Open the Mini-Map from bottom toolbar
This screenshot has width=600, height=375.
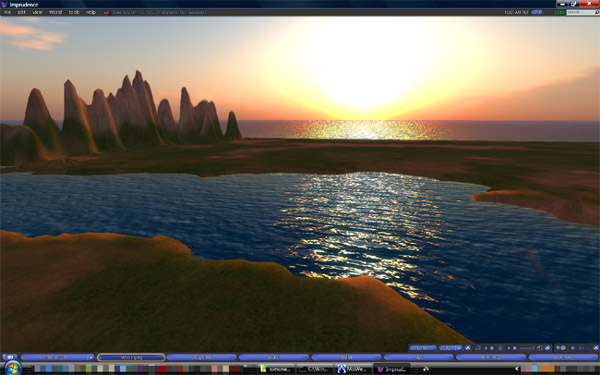tap(491, 357)
